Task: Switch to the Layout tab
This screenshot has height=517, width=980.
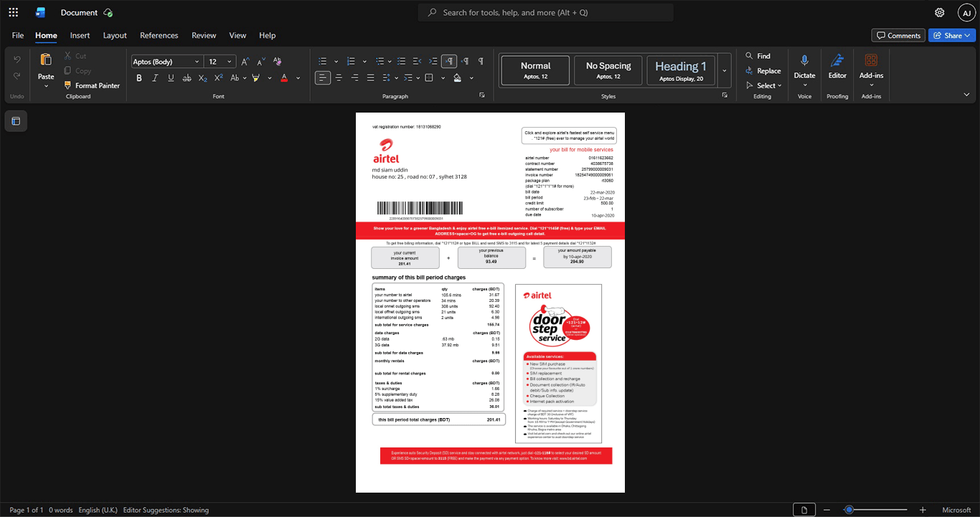Action: tap(115, 35)
